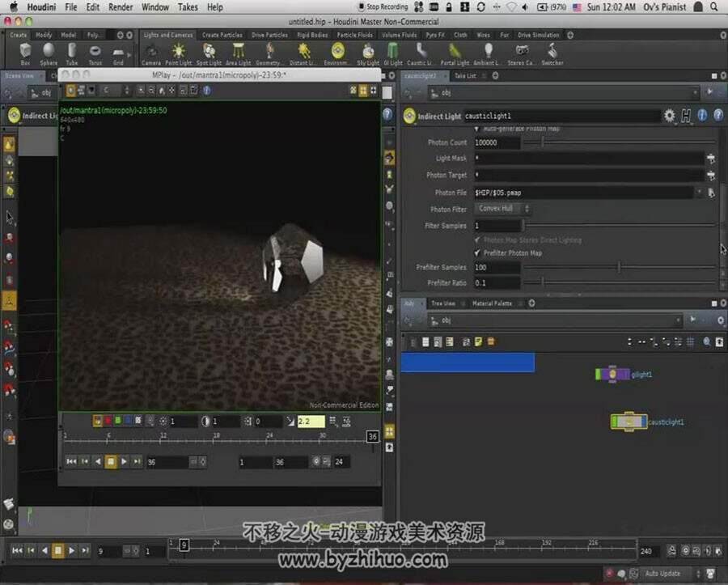728x585 pixels.
Task: Open parameter gear menu for causticlight1
Action: [669, 116]
